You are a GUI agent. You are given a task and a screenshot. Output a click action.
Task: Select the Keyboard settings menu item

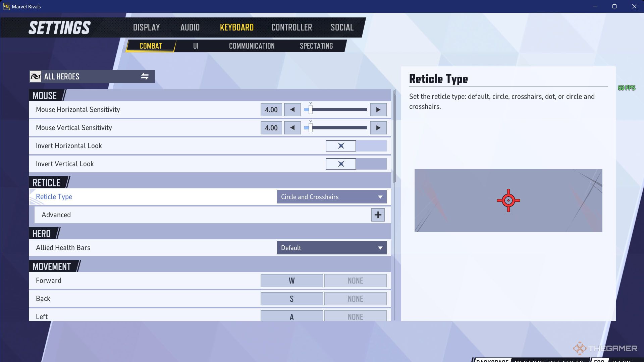click(236, 27)
